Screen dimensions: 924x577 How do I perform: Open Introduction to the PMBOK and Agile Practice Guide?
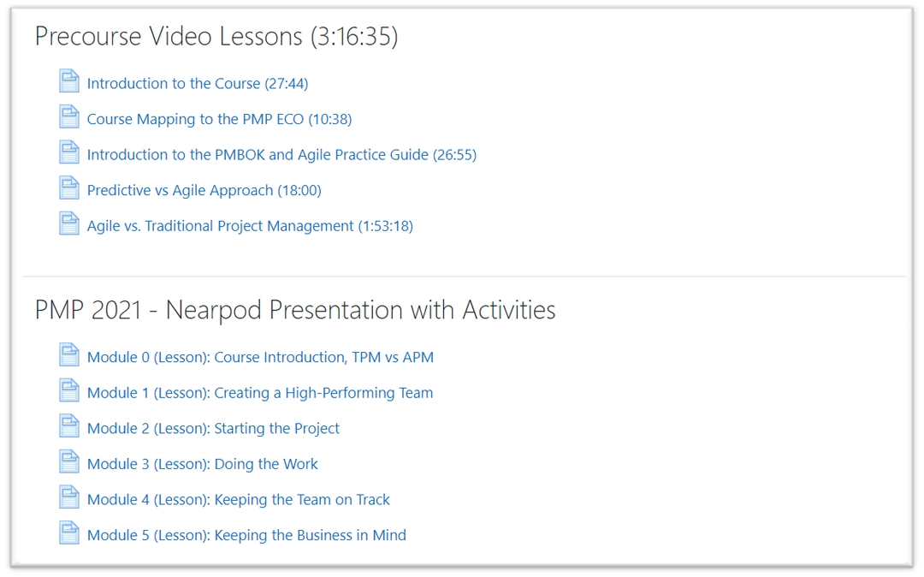[x=281, y=155]
